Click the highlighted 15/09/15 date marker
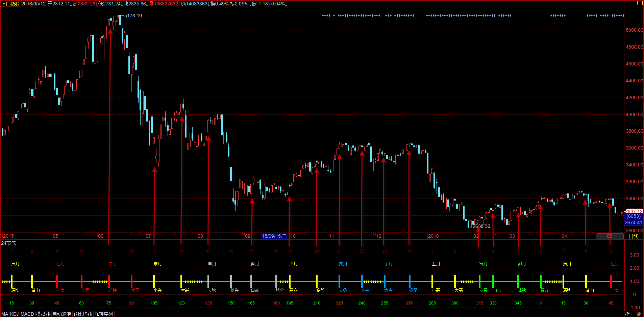The width and height of the screenshot is (644, 317). 274,236
